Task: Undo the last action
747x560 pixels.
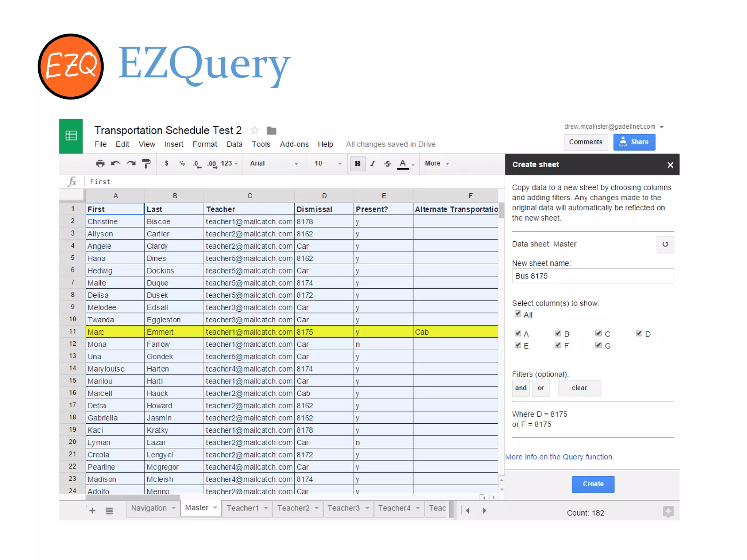Action: (115, 164)
